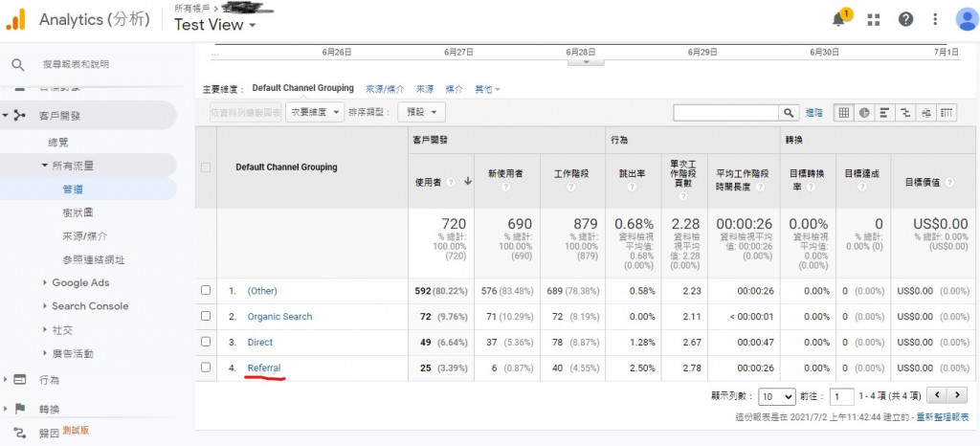Select 管道 in the sidebar
The height and width of the screenshot is (446, 980).
tap(73, 190)
